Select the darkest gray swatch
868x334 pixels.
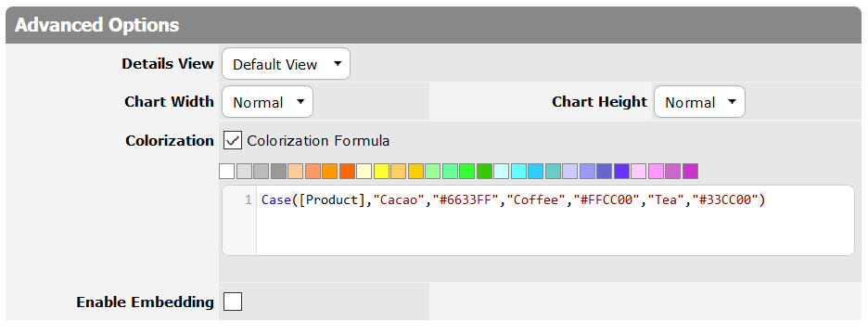(278, 171)
